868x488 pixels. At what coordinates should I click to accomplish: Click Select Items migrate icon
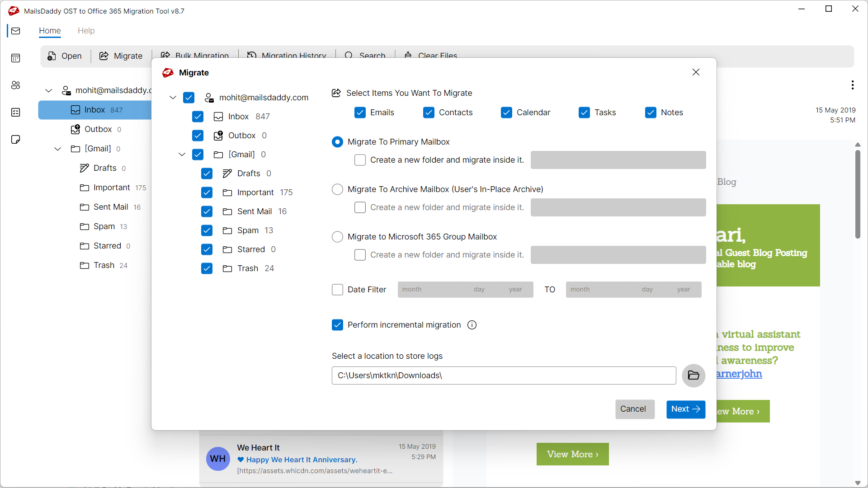[336, 93]
